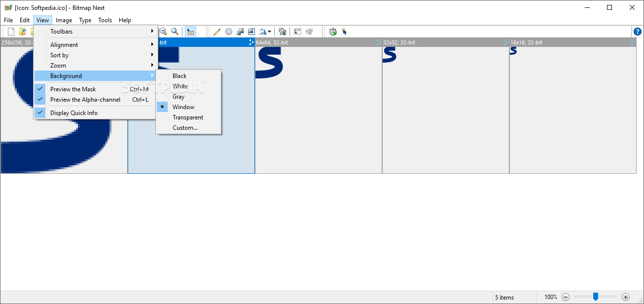Open the File menu

tap(8, 20)
